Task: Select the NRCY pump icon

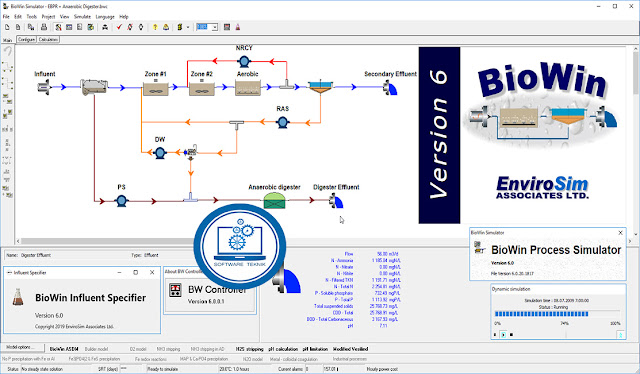Action: coord(244,62)
